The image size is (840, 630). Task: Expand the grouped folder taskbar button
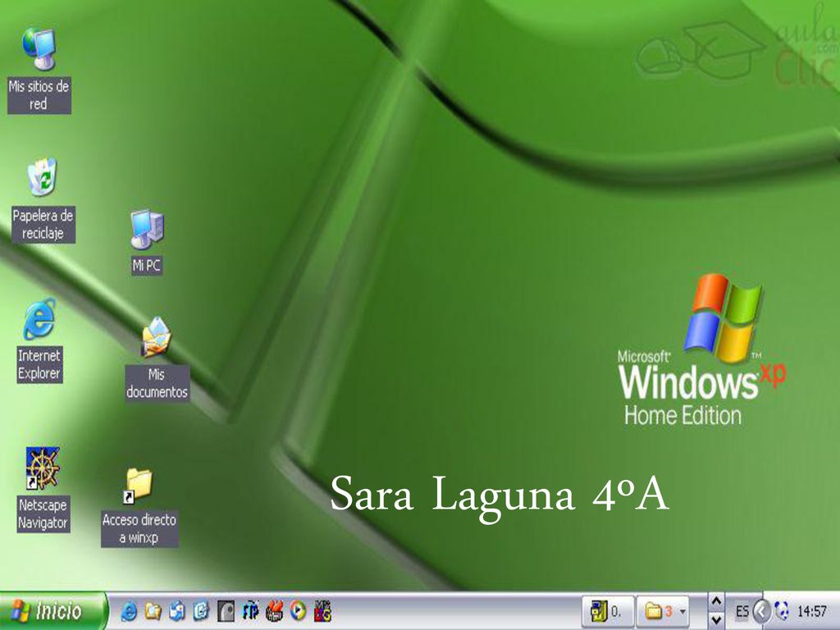coord(663,611)
